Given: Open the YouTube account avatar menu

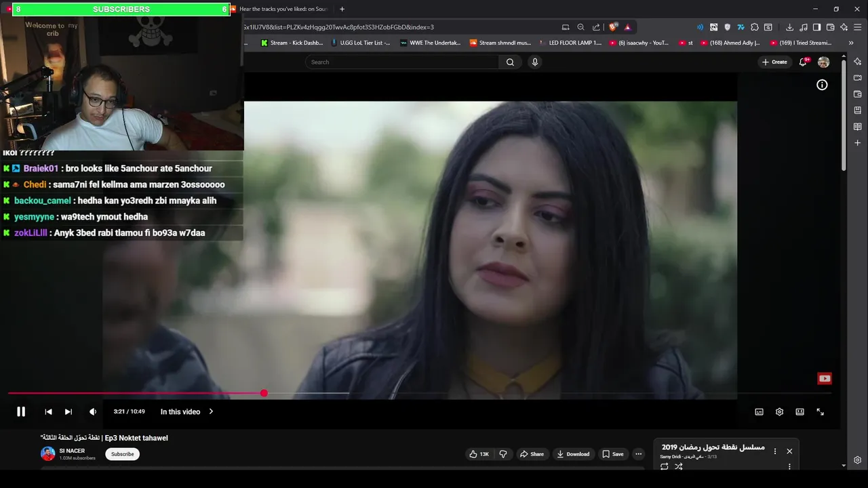Looking at the screenshot, I should point(823,62).
